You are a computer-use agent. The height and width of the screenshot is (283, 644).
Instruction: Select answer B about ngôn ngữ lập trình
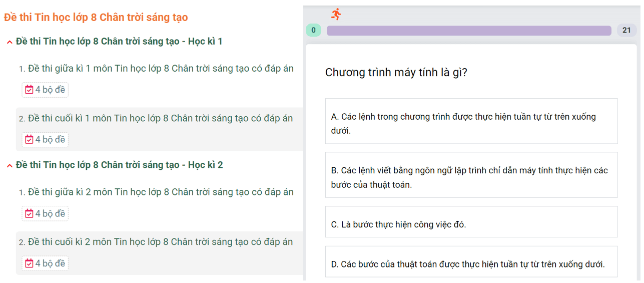[471, 175]
